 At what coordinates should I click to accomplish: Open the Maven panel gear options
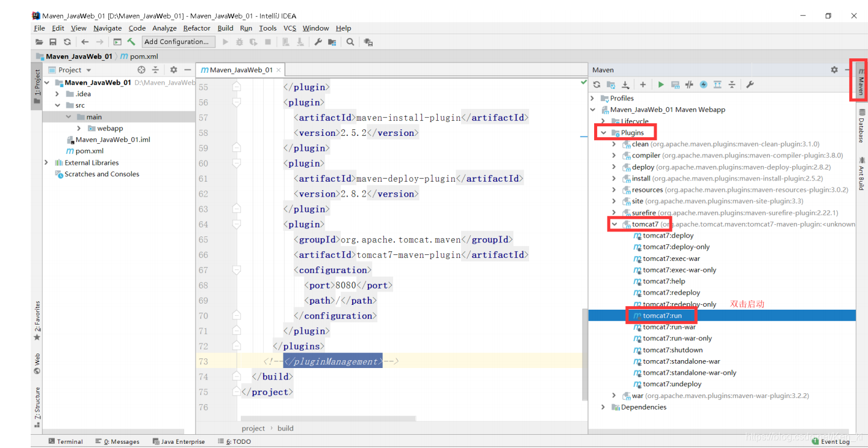coord(834,70)
